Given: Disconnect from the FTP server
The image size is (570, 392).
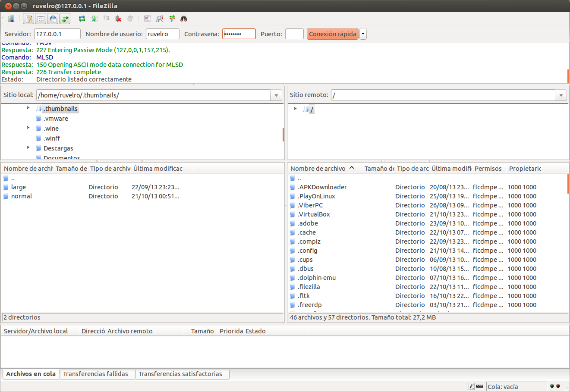Looking at the screenshot, I should click(x=118, y=19).
